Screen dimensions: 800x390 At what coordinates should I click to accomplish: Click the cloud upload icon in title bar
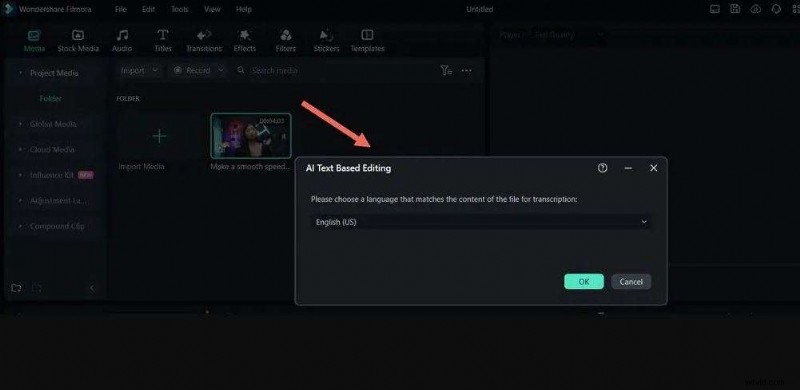tap(756, 9)
